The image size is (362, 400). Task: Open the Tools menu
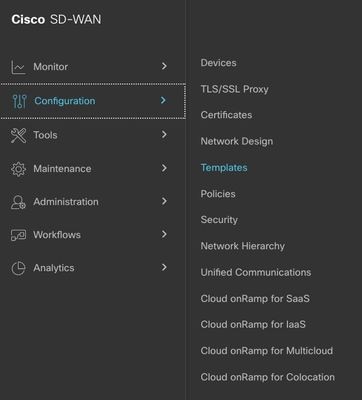click(x=45, y=135)
